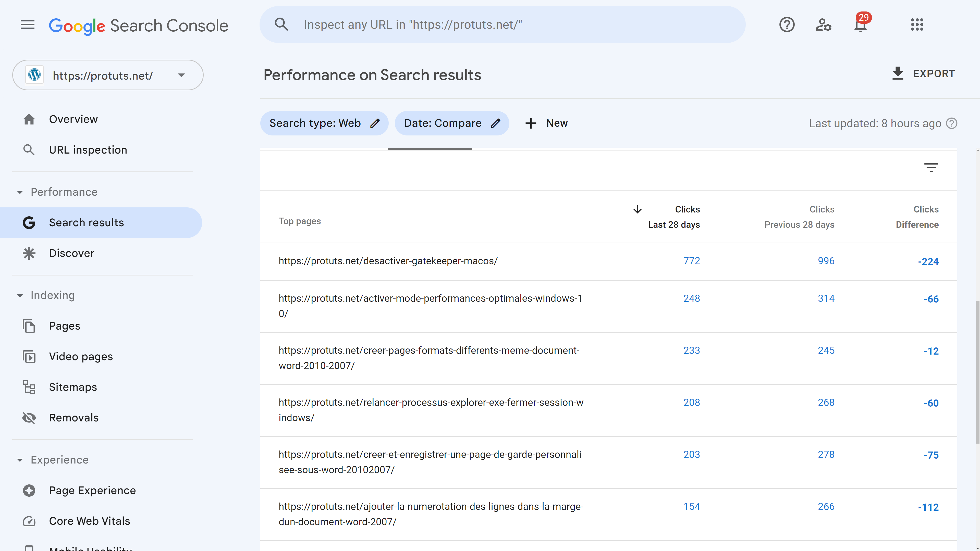Image resolution: width=980 pixels, height=551 pixels.
Task: Add New filter
Action: click(x=546, y=123)
